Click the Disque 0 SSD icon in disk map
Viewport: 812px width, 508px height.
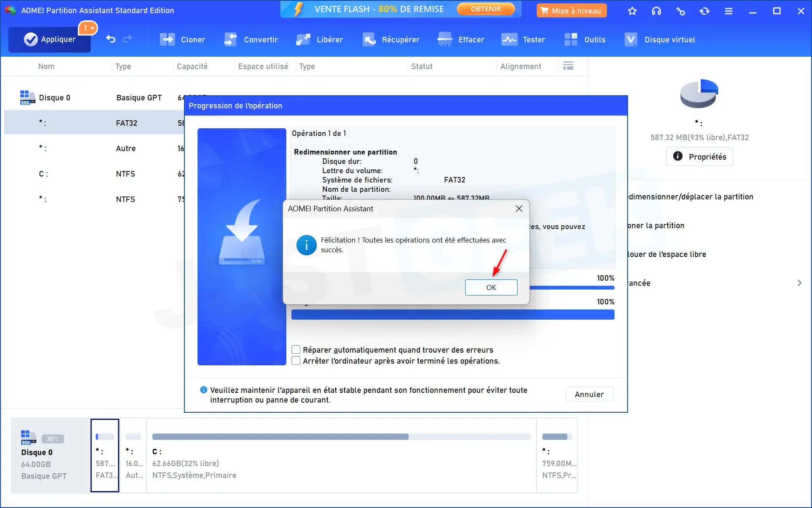tap(28, 437)
